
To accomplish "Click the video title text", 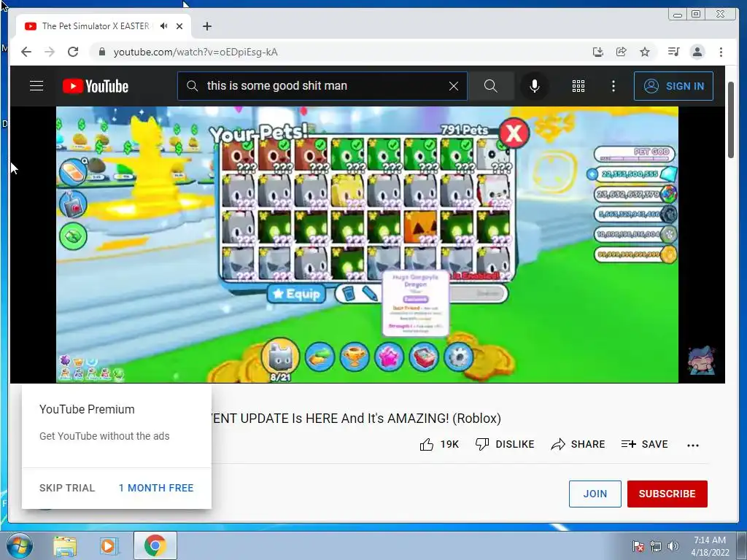I will (x=356, y=418).
